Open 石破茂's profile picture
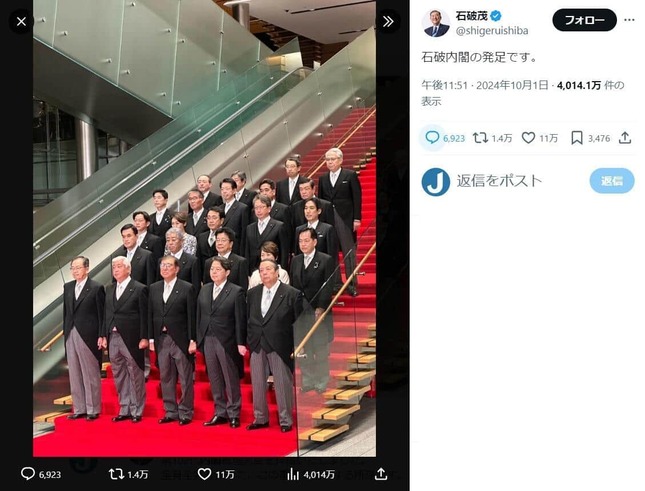This screenshot has height=491, width=645. pos(436,23)
